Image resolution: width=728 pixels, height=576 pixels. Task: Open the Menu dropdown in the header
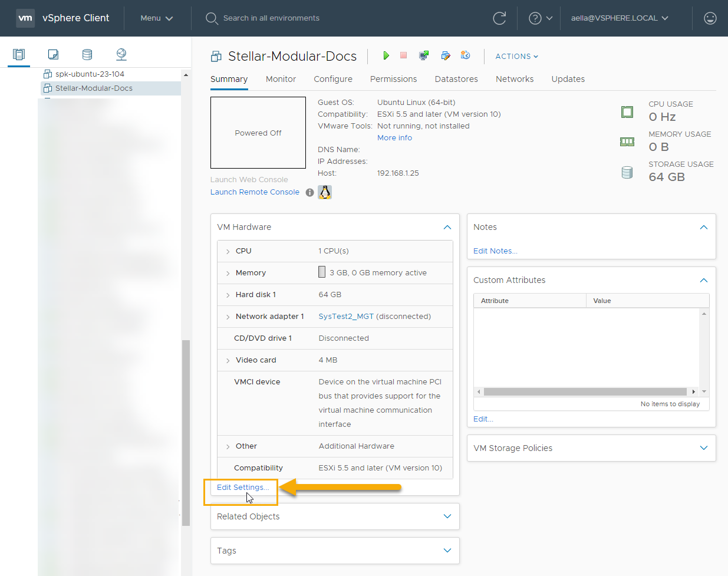click(156, 18)
